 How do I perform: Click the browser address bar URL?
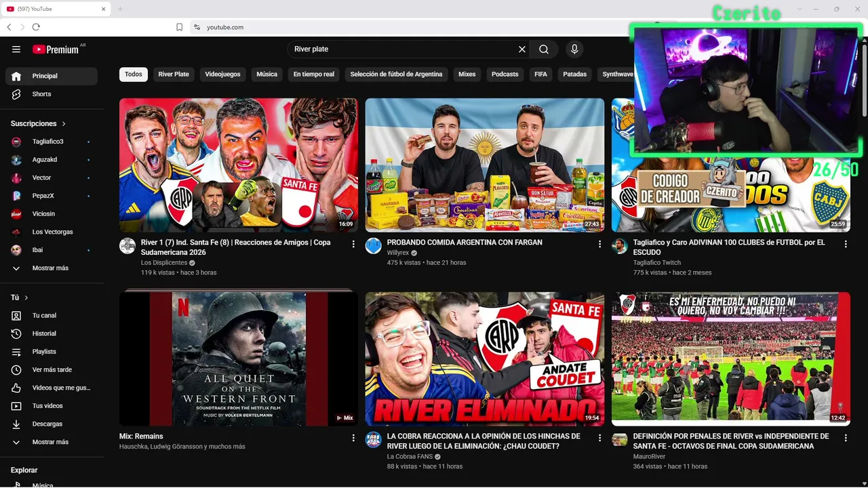pos(225,27)
